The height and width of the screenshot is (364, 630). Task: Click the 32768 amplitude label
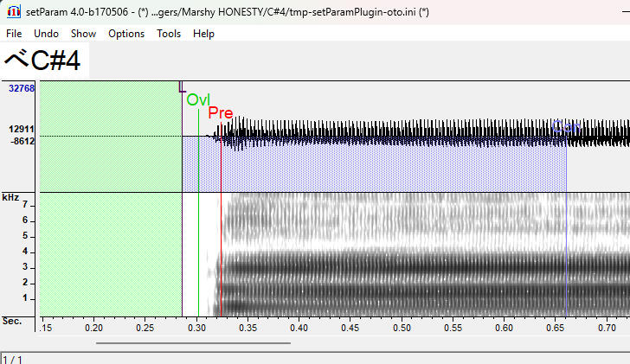(x=22, y=88)
